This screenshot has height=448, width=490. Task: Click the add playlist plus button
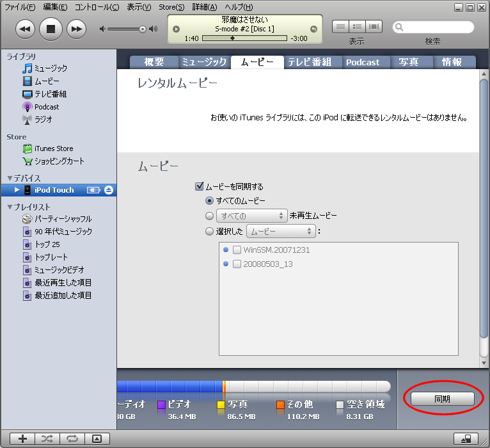click(23, 438)
